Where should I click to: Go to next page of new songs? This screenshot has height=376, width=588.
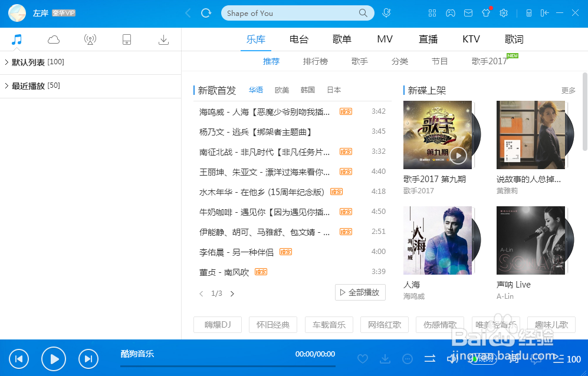[232, 293]
